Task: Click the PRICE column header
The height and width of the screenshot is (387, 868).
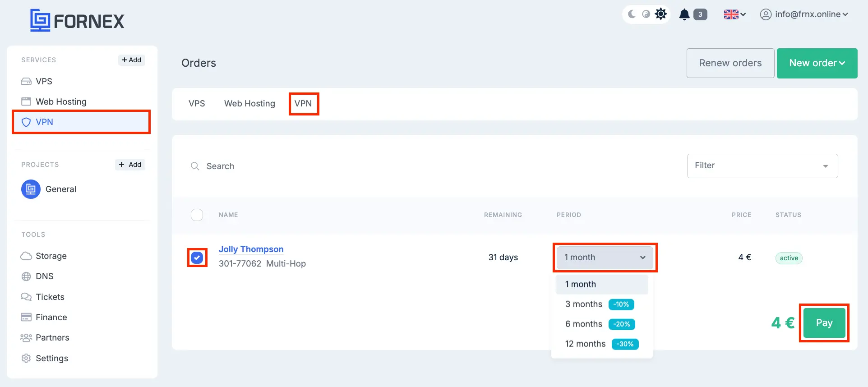Action: [741, 215]
